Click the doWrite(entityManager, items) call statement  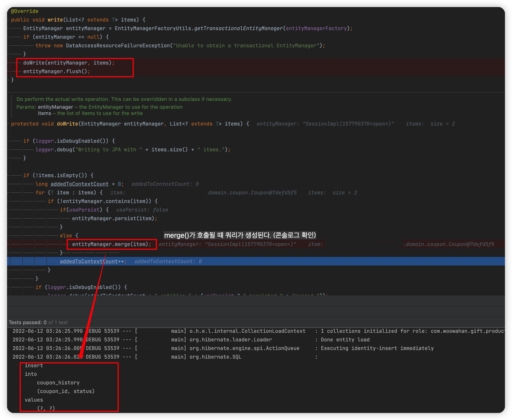point(69,63)
